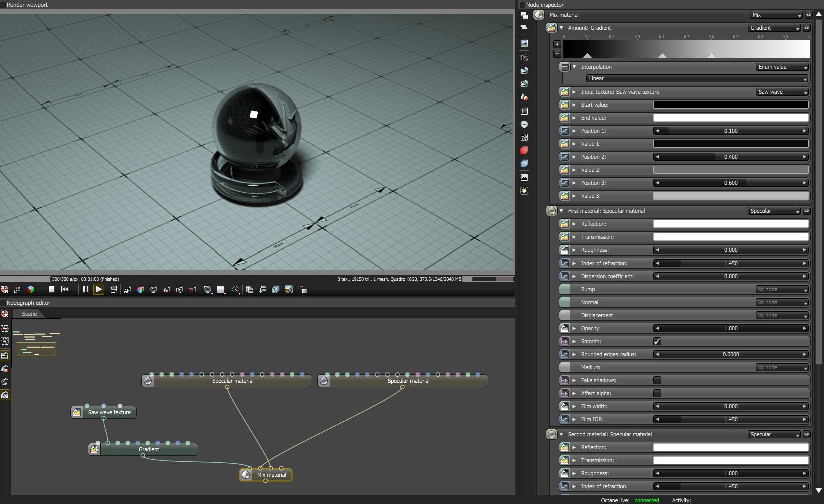Click the plus button to add gradient marker
Screen dimensions: 824x504
(557, 44)
